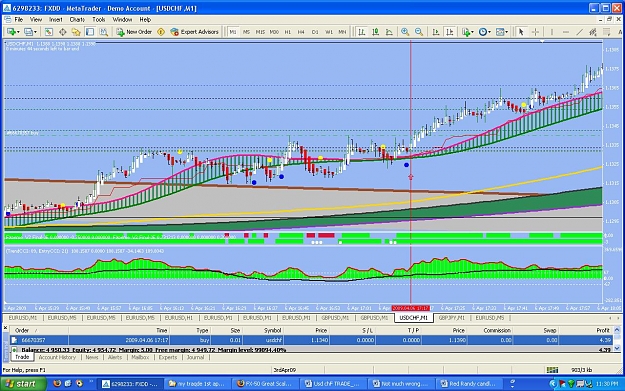Viewport: 625px width, 391px height.
Task: Switch to the D1 timeframe
Action: [x=315, y=32]
